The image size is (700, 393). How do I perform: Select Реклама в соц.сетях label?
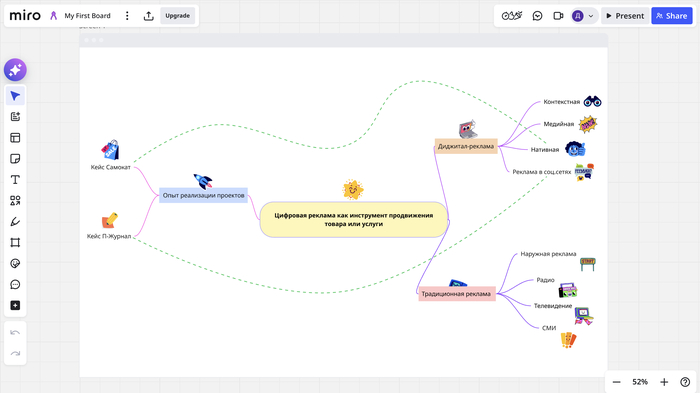click(542, 172)
